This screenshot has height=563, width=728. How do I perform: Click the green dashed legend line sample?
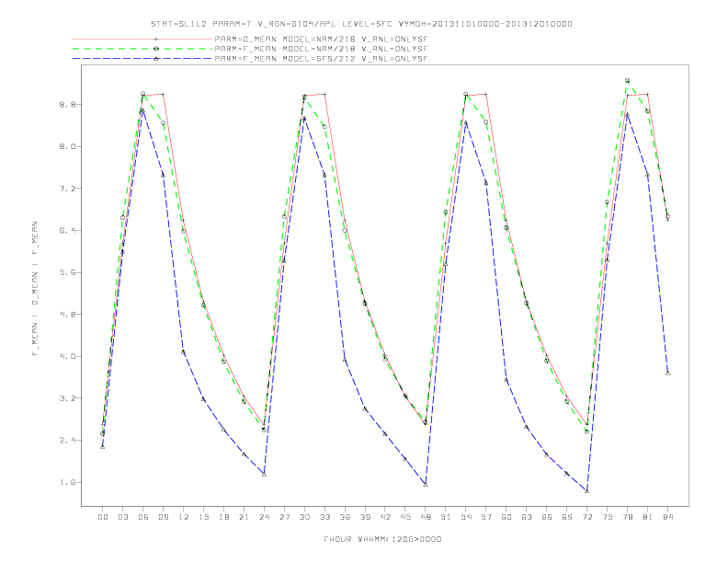point(142,49)
